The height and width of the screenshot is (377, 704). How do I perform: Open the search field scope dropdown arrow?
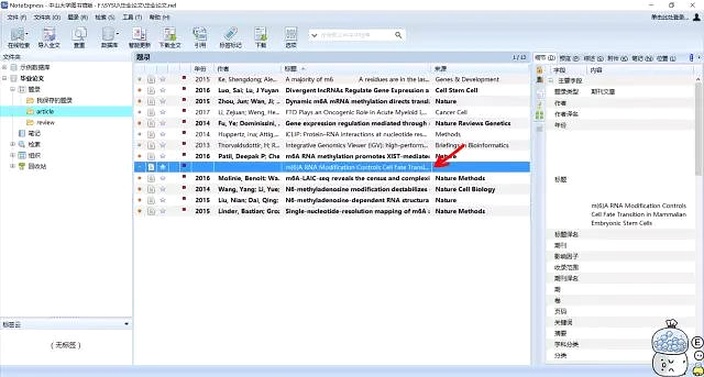pyautogui.click(x=314, y=35)
